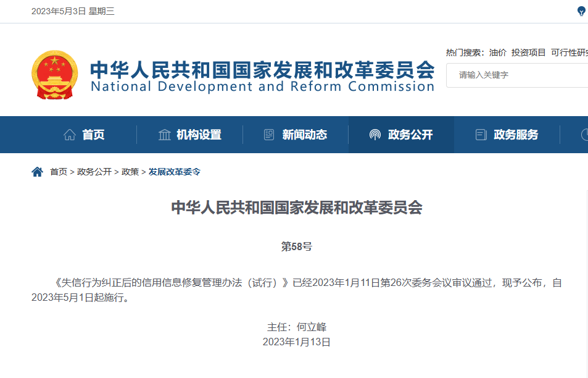Image resolution: width=588 pixels, height=378 pixels.
Task: Click the document icon beside 政务服务
Action: tap(481, 134)
